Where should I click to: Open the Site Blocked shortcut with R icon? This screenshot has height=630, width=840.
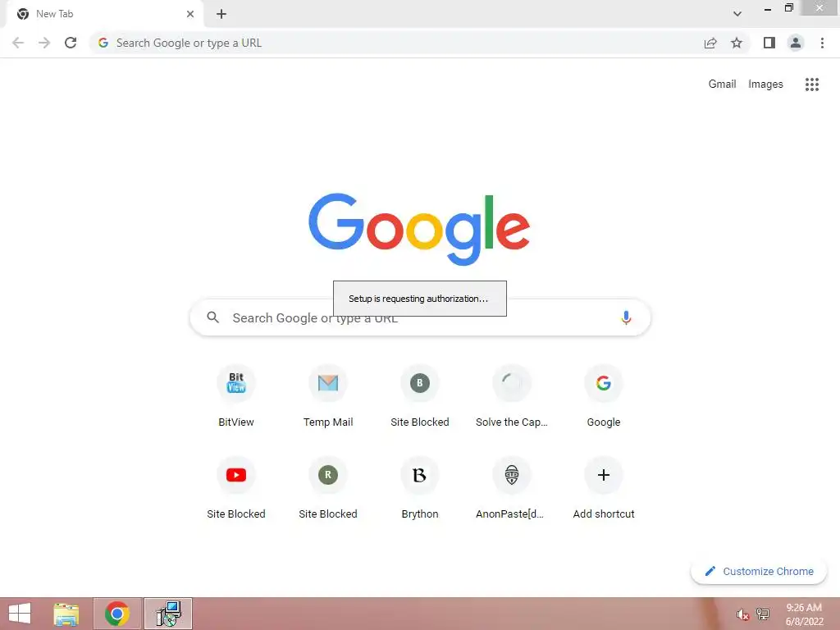tap(328, 487)
